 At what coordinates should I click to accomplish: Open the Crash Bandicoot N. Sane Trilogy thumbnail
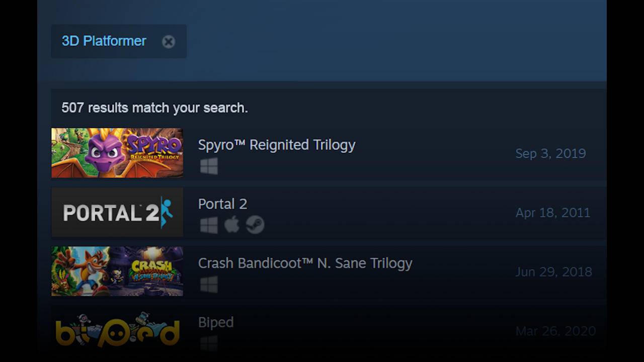117,271
